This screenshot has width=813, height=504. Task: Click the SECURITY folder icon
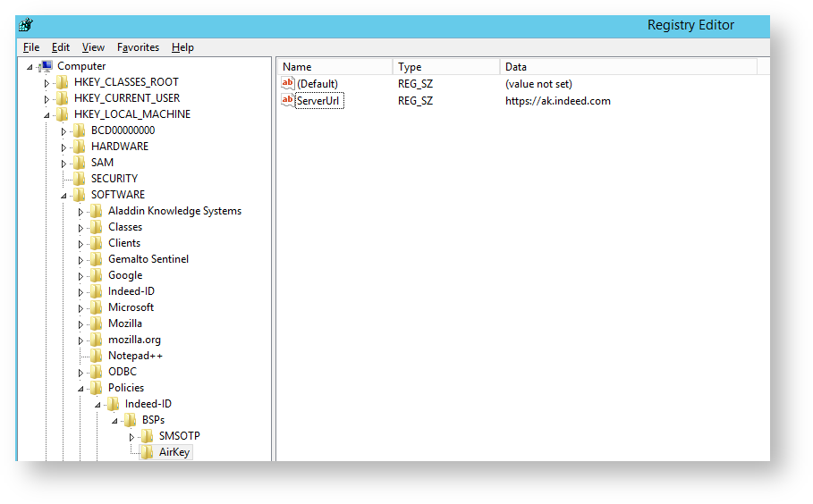[x=80, y=179]
